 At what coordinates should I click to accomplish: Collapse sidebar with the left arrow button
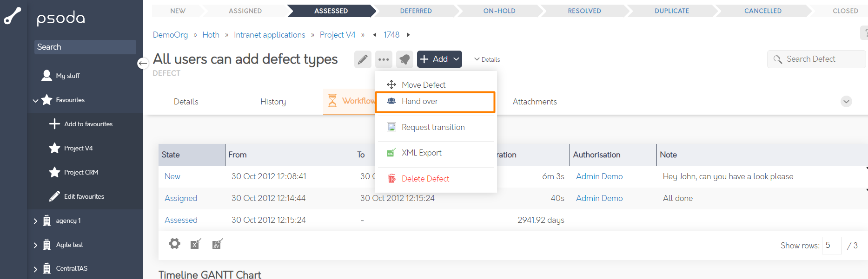pyautogui.click(x=143, y=63)
